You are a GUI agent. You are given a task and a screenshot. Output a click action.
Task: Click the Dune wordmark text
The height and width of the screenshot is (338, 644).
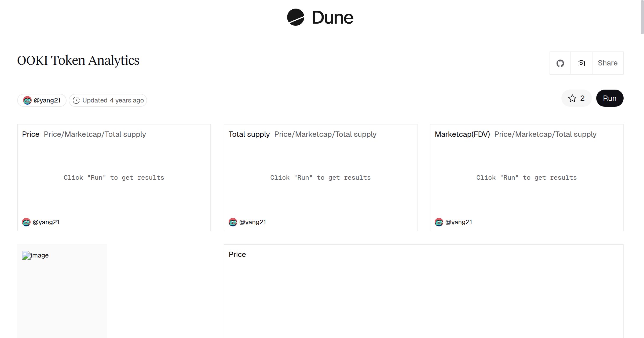332,18
